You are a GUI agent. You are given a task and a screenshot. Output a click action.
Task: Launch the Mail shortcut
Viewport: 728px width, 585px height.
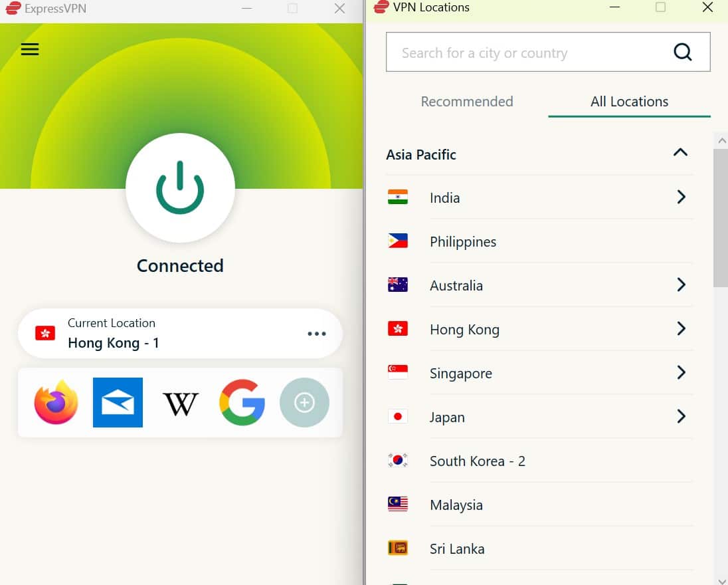118,402
